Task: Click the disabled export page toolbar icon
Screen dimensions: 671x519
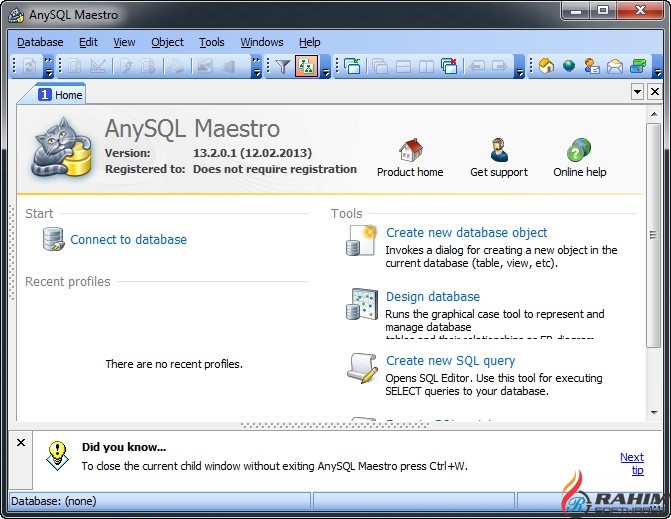Action: tap(148, 66)
